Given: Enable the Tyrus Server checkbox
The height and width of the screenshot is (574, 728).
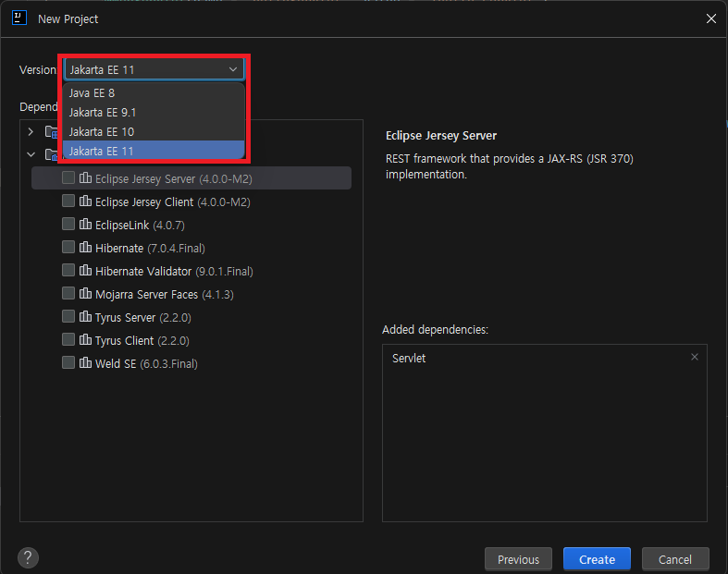Looking at the screenshot, I should click(68, 316).
